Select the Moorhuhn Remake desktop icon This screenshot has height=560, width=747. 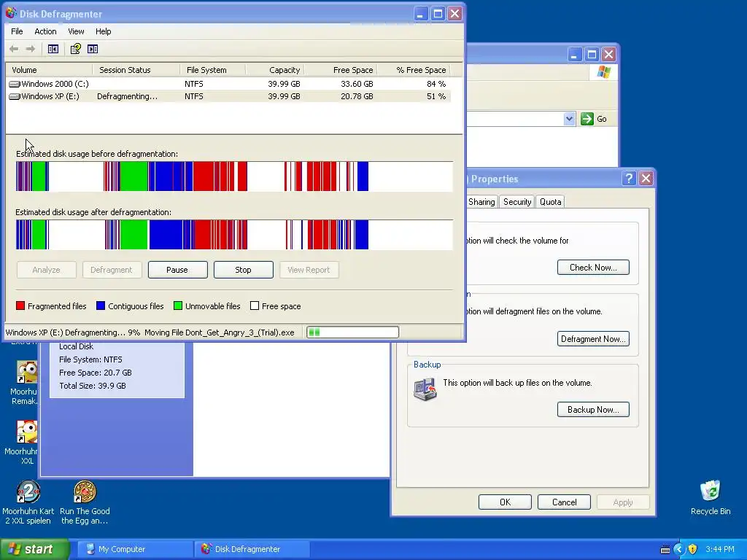click(x=27, y=372)
